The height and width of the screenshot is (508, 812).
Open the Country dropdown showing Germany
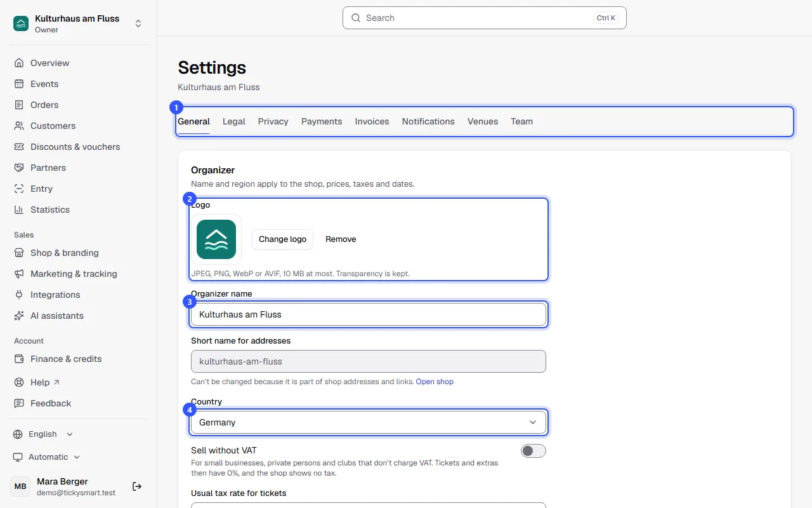[369, 422]
